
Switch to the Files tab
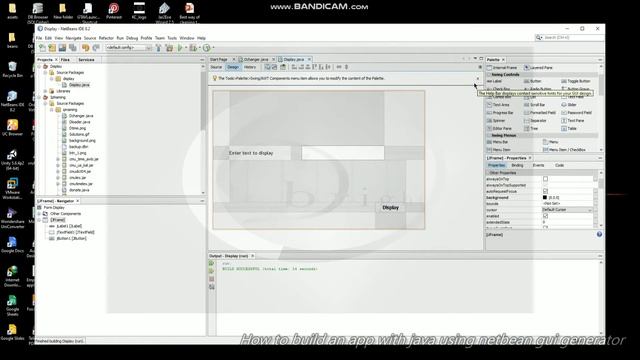[65, 60]
